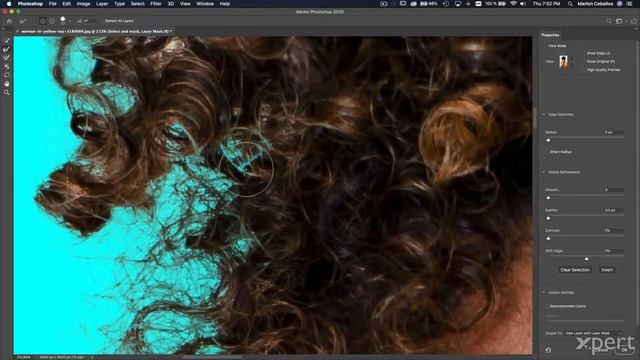Open the Edit menu
The image size is (640, 360).
pyautogui.click(x=67, y=4)
